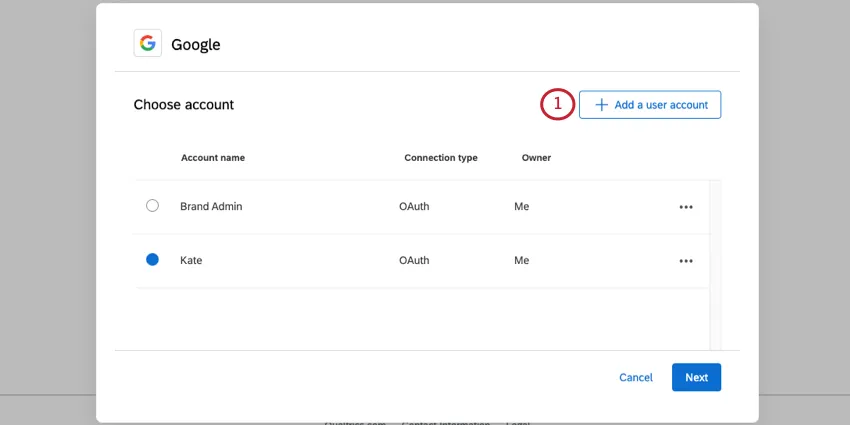This screenshot has height=425, width=850.
Task: Click the owner Me in Kate row
Action: [x=522, y=261]
